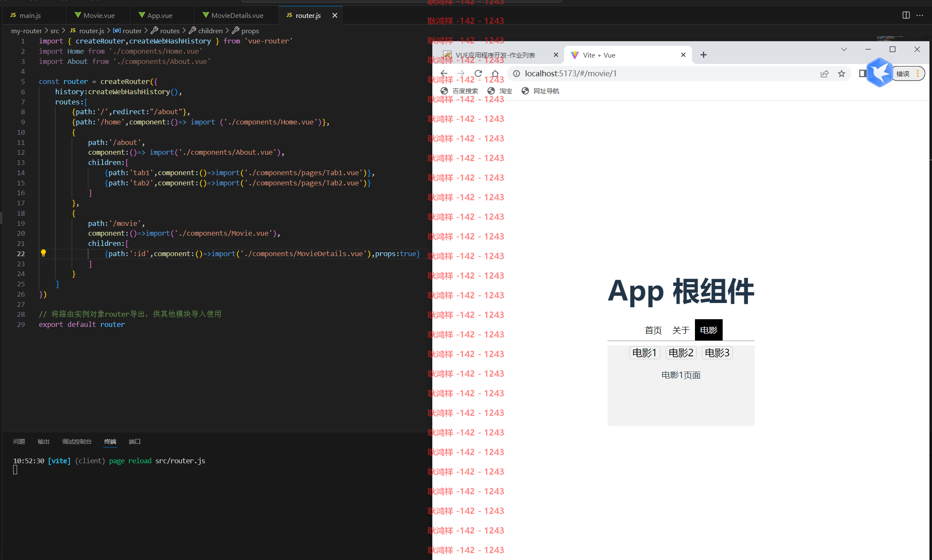Open the 问题 panel tab
This screenshot has height=560, width=932.
coord(19,442)
